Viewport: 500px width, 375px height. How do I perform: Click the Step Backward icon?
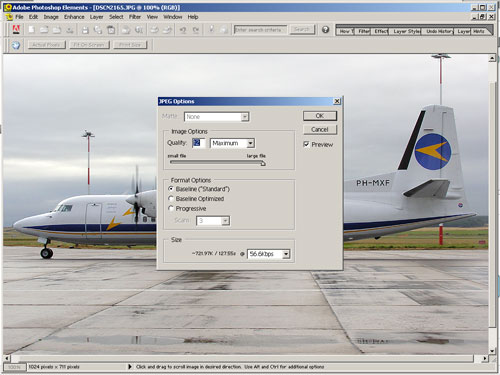point(183,30)
